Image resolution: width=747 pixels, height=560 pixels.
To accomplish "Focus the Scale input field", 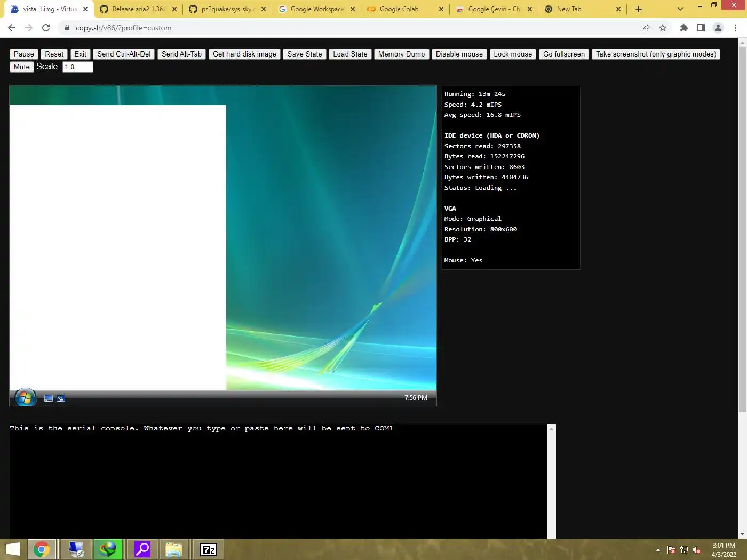I will point(78,67).
